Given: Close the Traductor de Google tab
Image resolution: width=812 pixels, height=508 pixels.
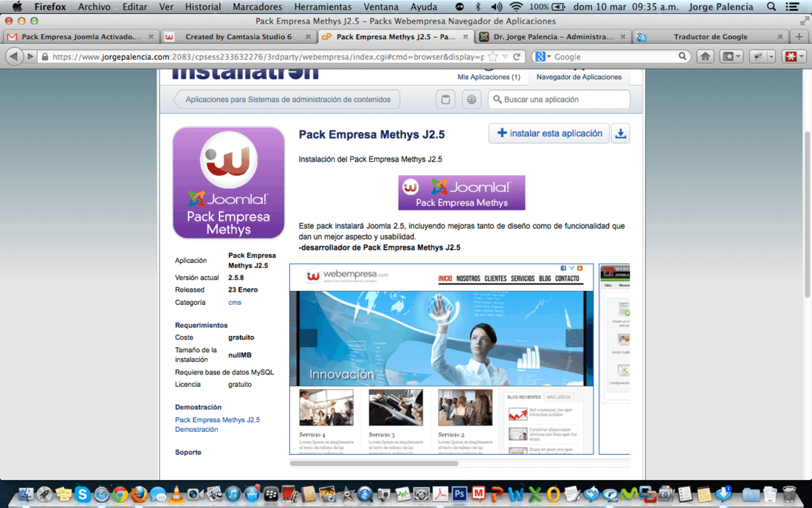Looking at the screenshot, I should point(780,37).
